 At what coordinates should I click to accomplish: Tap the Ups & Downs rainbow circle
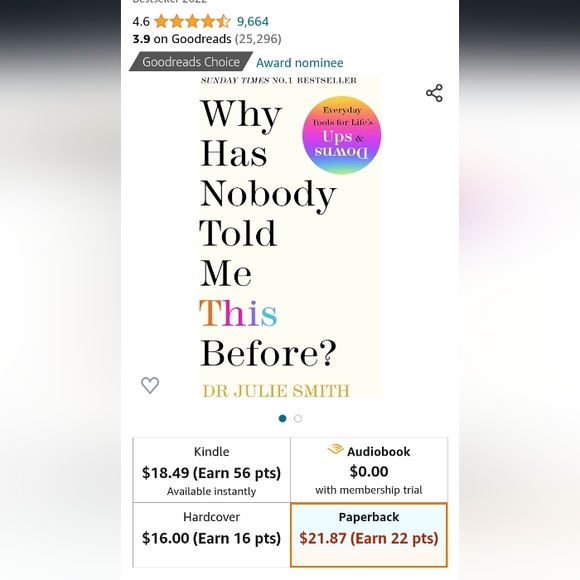pyautogui.click(x=341, y=135)
